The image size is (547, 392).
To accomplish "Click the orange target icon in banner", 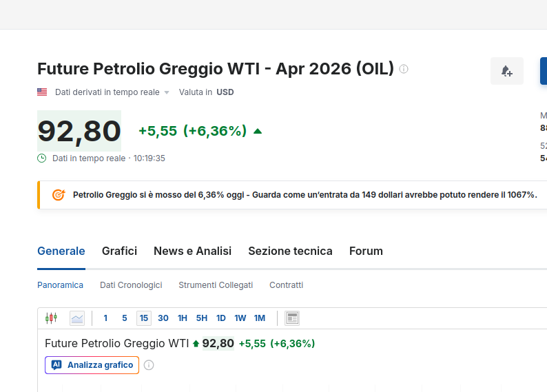I will pos(59,194).
